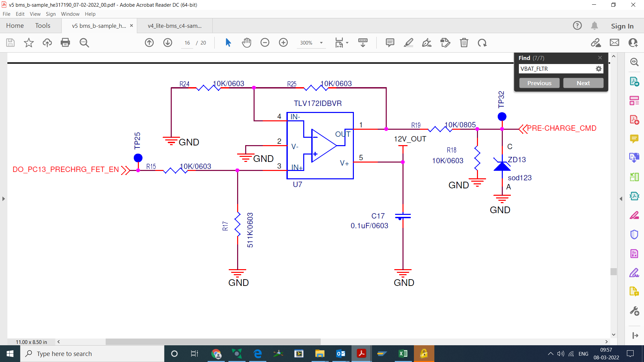Click the vertical scrollbar thumb
This screenshot has width=644, height=362.
click(x=613, y=271)
